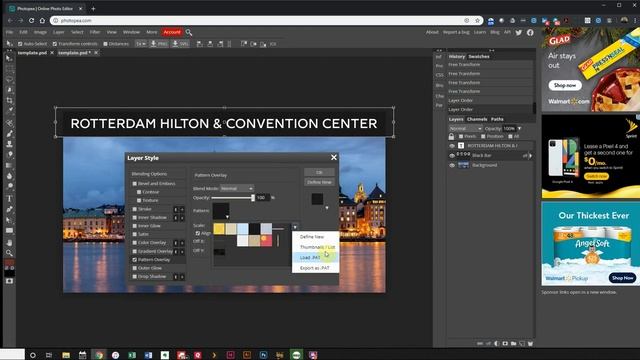This screenshot has width=640, height=360.
Task: Open Excel from the taskbar
Action: (132, 355)
